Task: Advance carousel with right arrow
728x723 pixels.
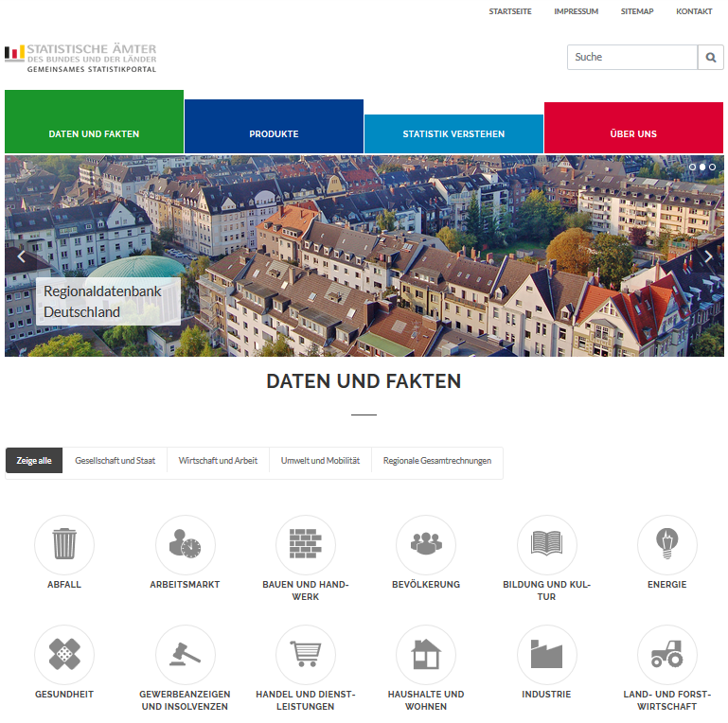Action: pyautogui.click(x=708, y=256)
